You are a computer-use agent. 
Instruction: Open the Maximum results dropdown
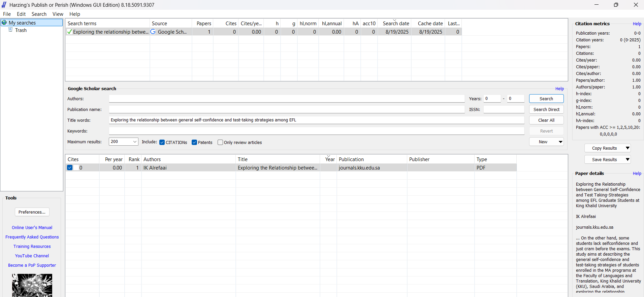click(x=135, y=142)
